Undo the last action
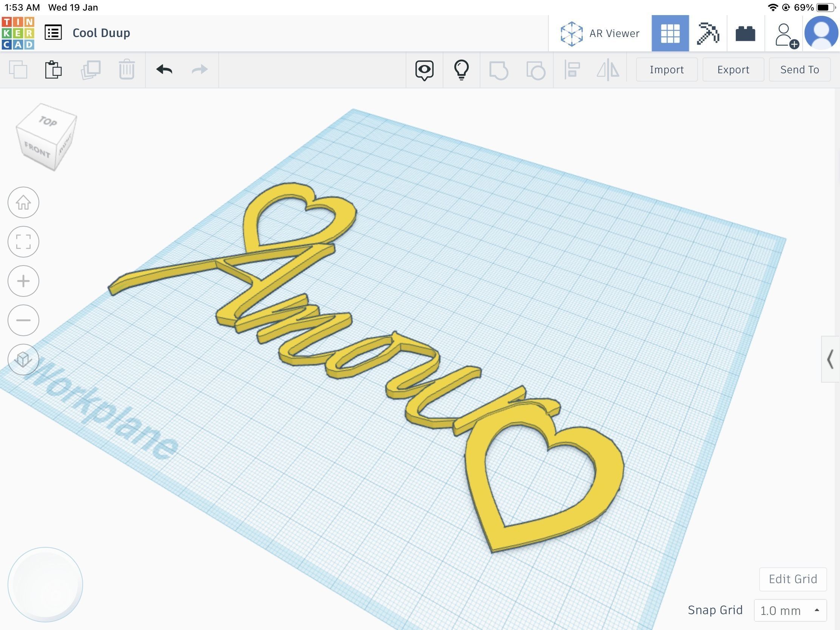 pyautogui.click(x=164, y=69)
